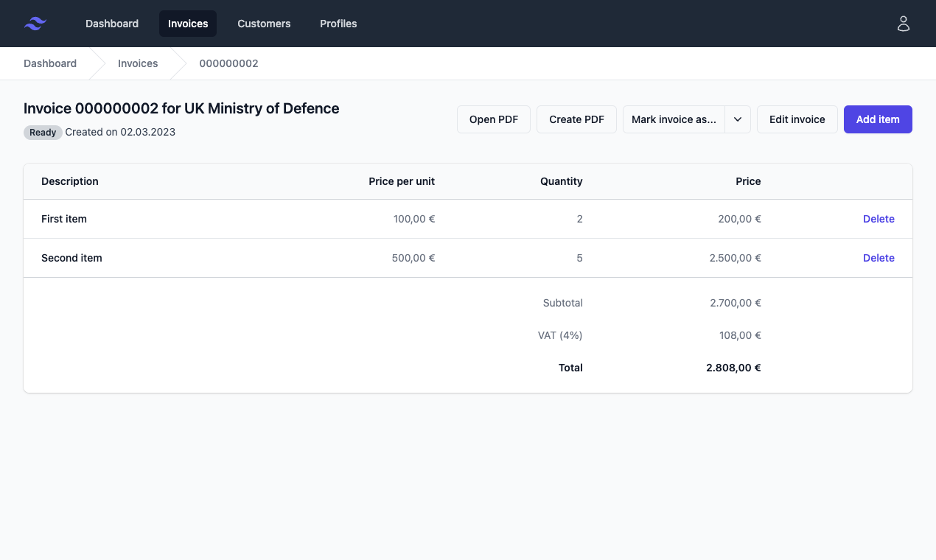Click the First item description cell
Image resolution: width=936 pixels, height=560 pixels.
pyautogui.click(x=64, y=219)
